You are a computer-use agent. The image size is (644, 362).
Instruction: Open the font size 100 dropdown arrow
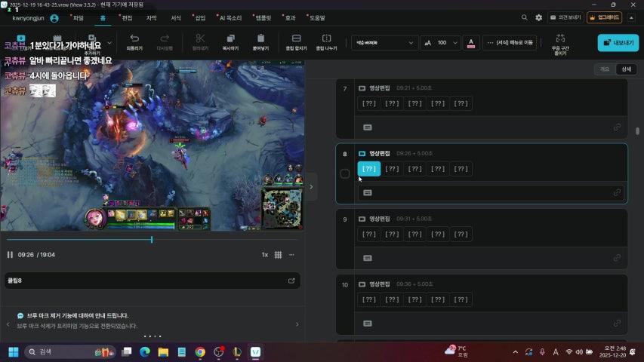pyautogui.click(x=454, y=43)
